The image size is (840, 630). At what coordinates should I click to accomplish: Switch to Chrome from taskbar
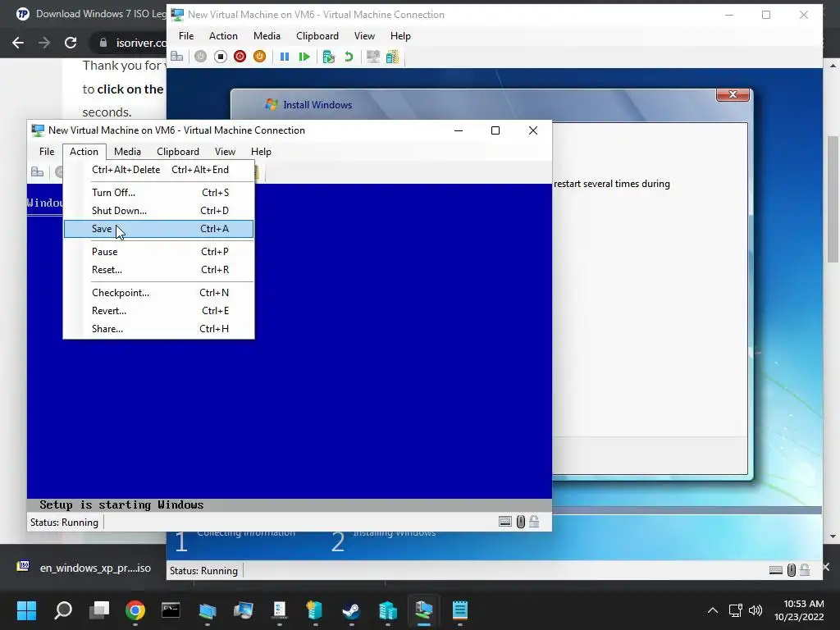[x=135, y=610]
